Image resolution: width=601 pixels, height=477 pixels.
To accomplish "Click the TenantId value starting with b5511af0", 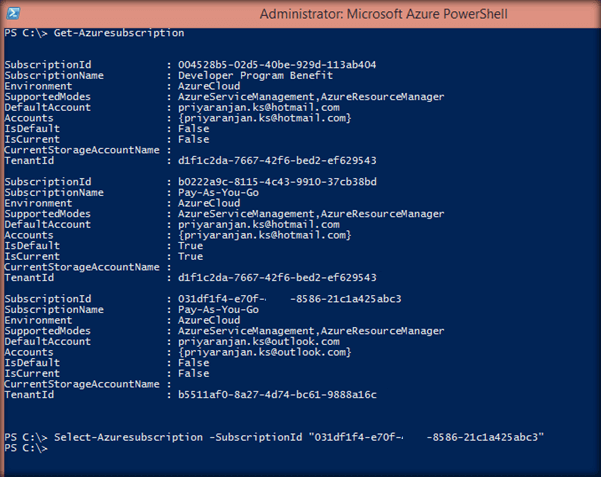I will [276, 395].
